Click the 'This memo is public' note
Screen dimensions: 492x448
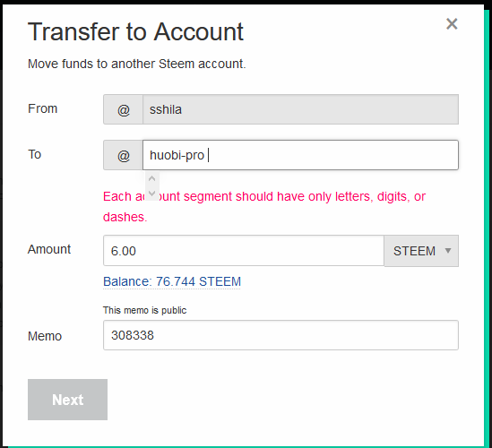(144, 310)
